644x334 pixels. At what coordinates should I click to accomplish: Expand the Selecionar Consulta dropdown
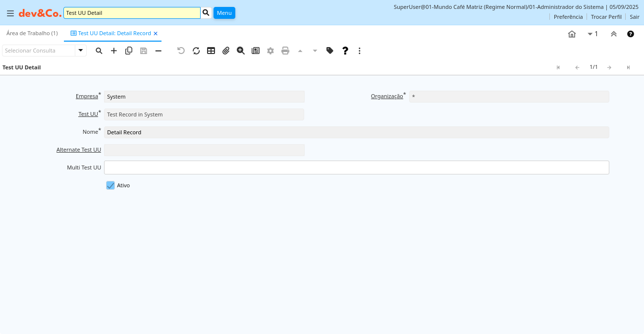point(81,51)
